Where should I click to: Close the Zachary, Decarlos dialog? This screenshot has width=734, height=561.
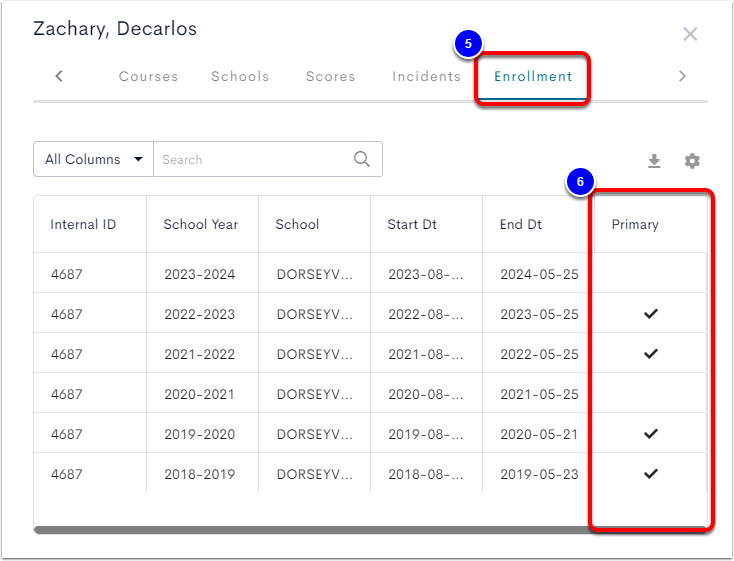pos(690,34)
